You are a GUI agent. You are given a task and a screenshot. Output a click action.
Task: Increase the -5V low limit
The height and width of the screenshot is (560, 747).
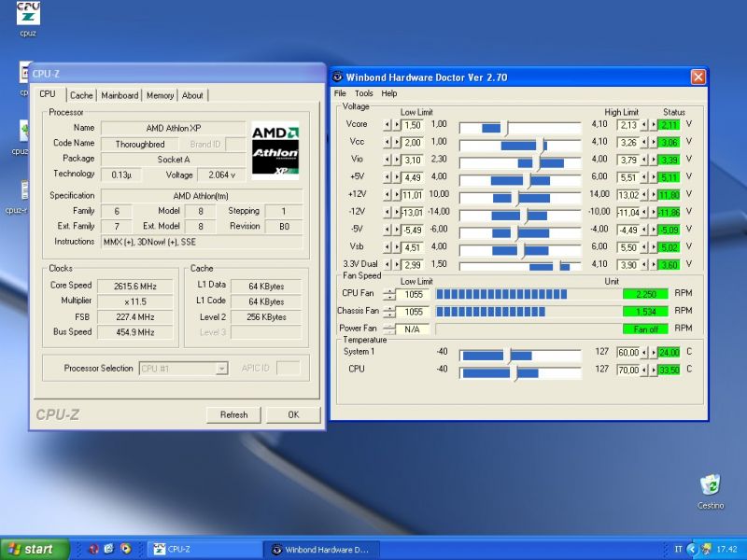pos(397,230)
